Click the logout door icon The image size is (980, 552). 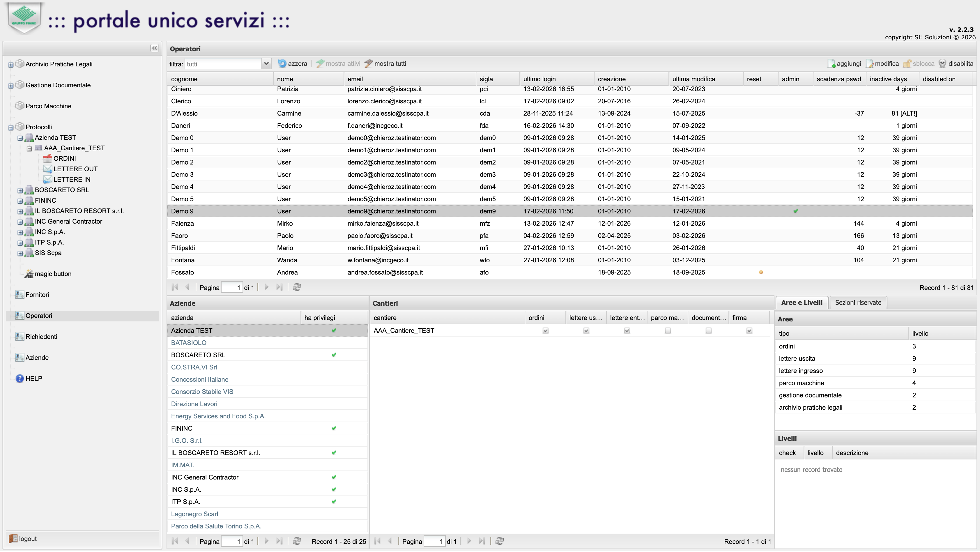[13, 538]
